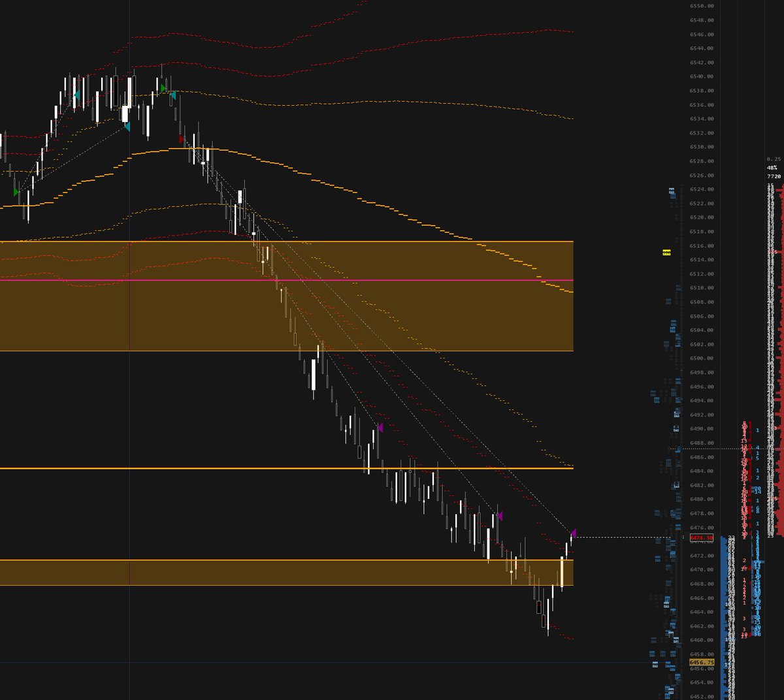The width and height of the screenshot is (784, 700).
Task: Select the orange horizontal line near 6484
Action: 287,468
